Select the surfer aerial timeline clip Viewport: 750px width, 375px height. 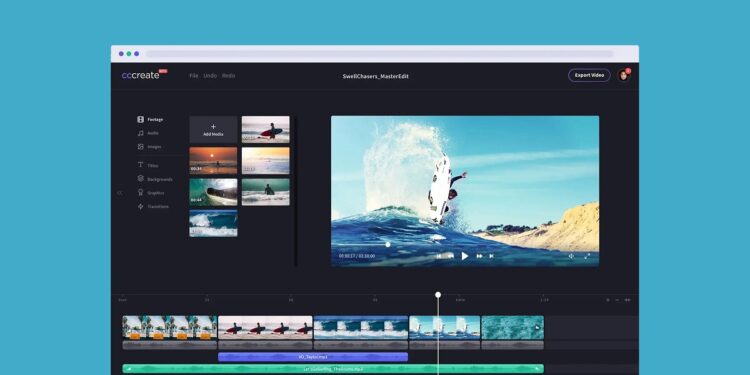click(445, 328)
